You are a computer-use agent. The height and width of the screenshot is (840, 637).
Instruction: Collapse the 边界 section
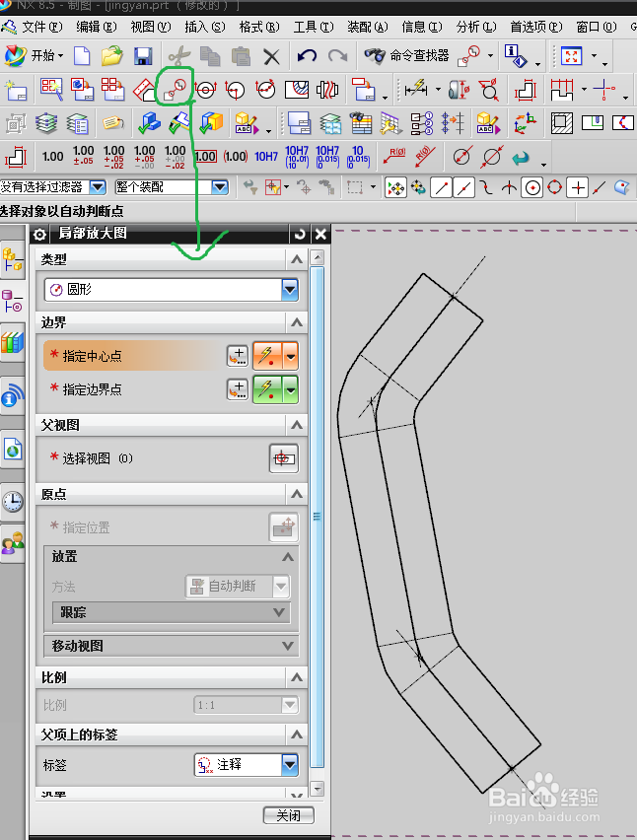click(x=296, y=322)
